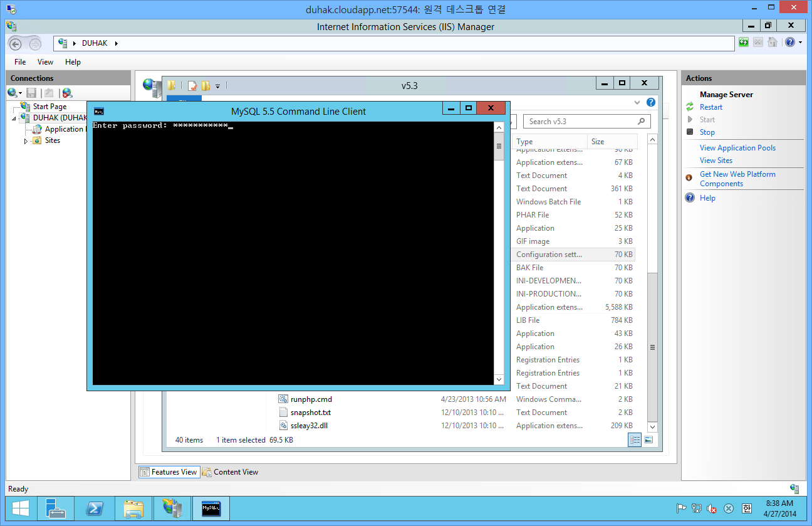
Task: Sort by the Type column header
Action: pyautogui.click(x=549, y=142)
